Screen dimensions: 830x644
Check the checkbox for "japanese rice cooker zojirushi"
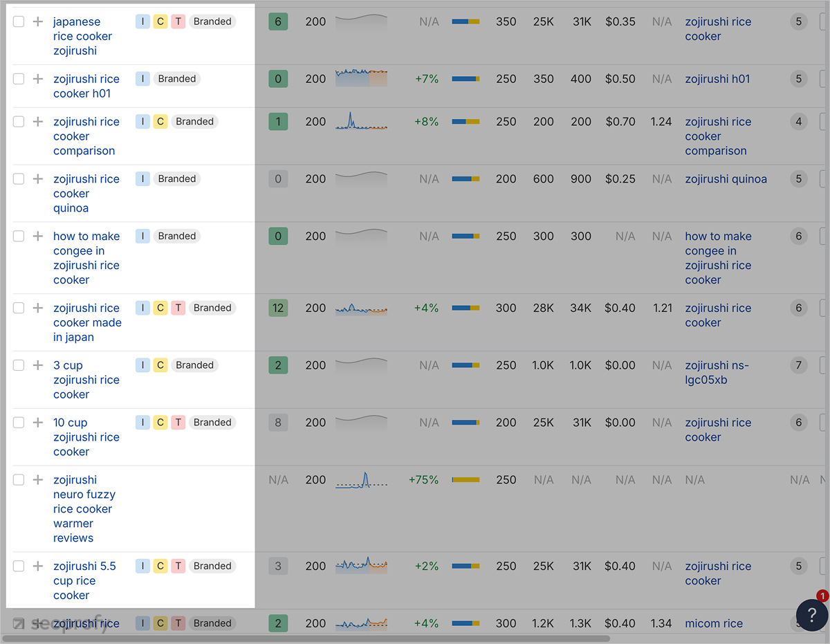point(19,21)
